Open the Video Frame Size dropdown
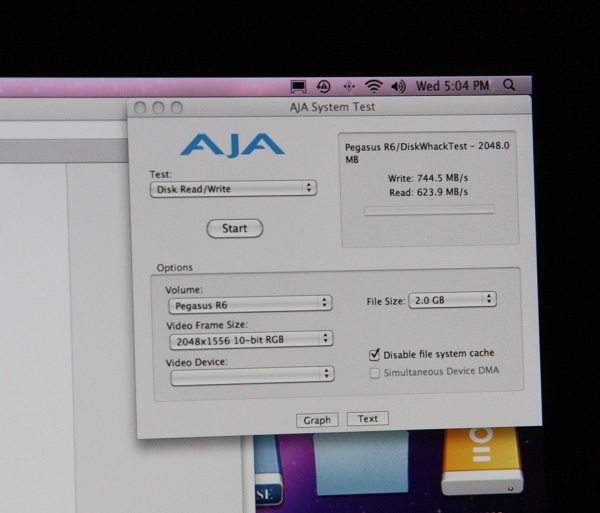 [x=251, y=340]
